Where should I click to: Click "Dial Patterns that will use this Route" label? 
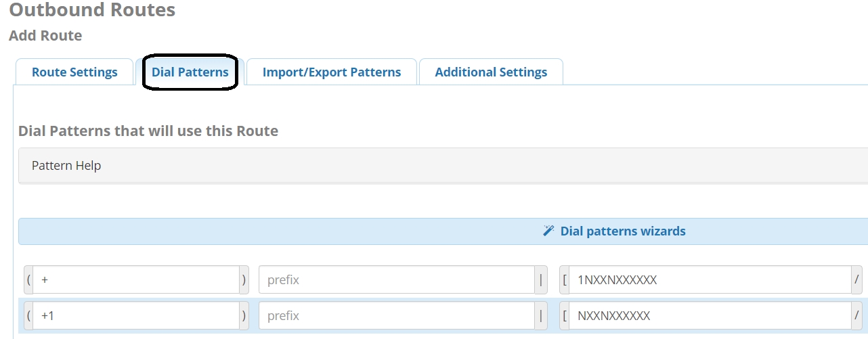click(x=148, y=131)
